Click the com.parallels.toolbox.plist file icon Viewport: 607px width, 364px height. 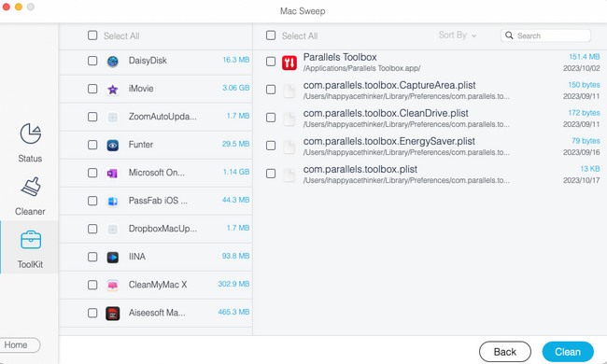tap(289, 175)
